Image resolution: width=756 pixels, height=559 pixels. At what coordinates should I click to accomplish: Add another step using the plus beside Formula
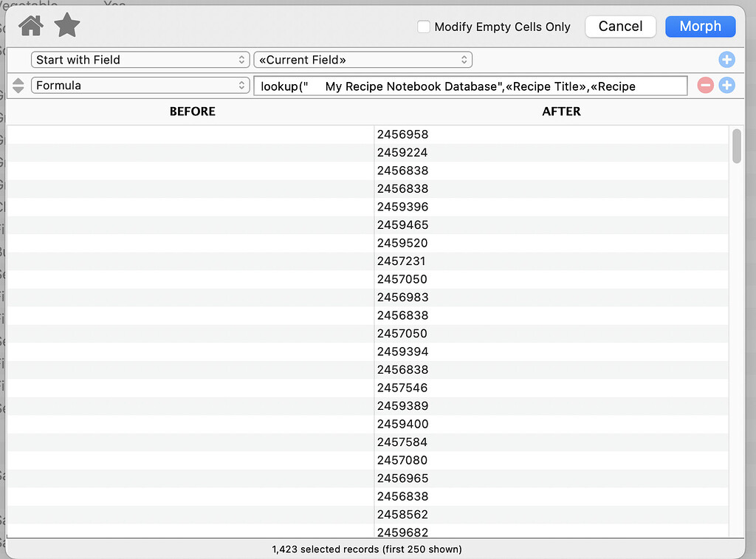pos(726,85)
